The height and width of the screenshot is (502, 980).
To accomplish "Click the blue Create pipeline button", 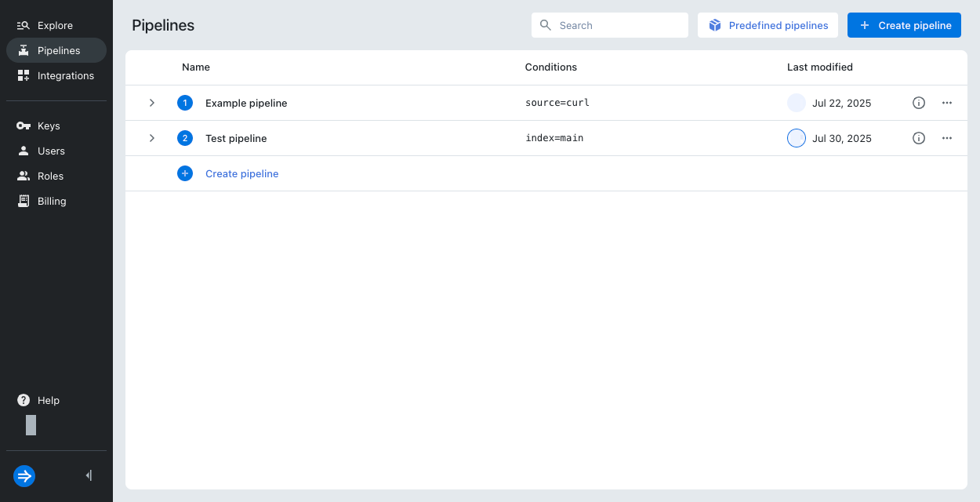I will 904,25.
